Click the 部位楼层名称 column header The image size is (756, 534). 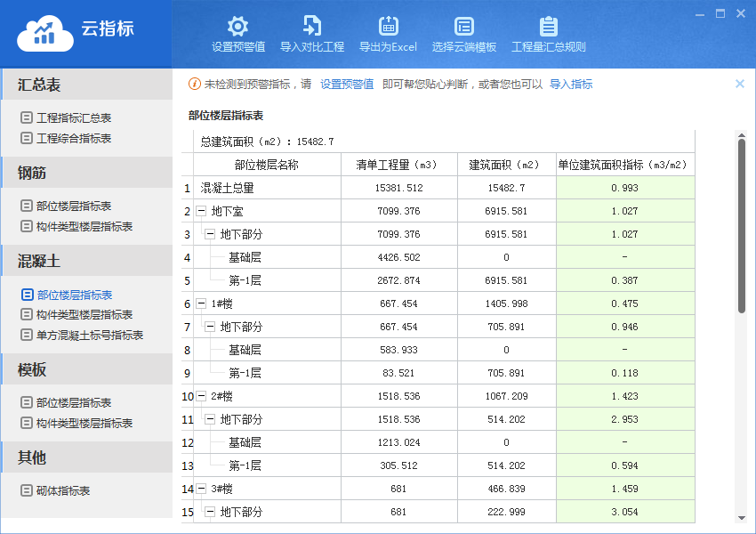point(267,165)
